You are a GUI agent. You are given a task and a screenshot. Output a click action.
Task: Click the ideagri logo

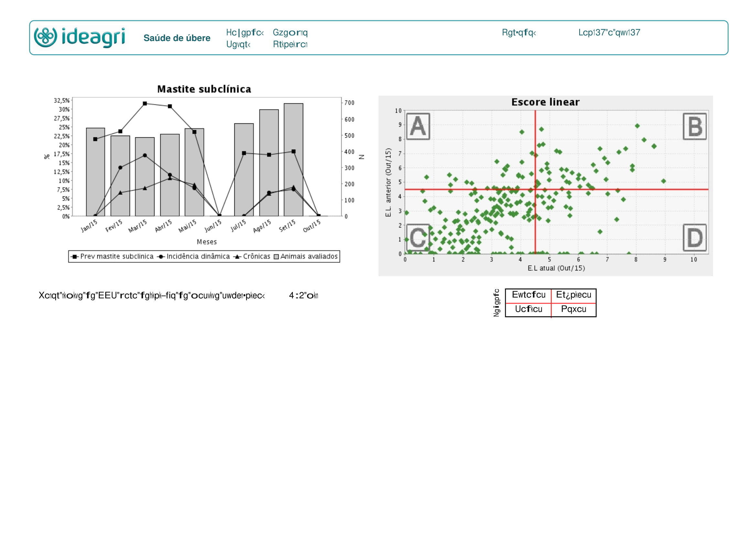tap(80, 37)
